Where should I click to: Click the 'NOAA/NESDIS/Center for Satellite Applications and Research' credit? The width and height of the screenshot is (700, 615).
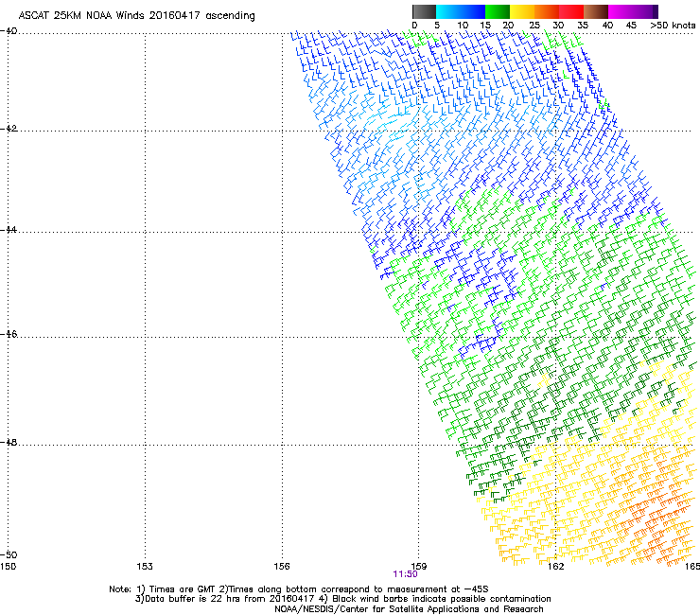[x=409, y=609]
